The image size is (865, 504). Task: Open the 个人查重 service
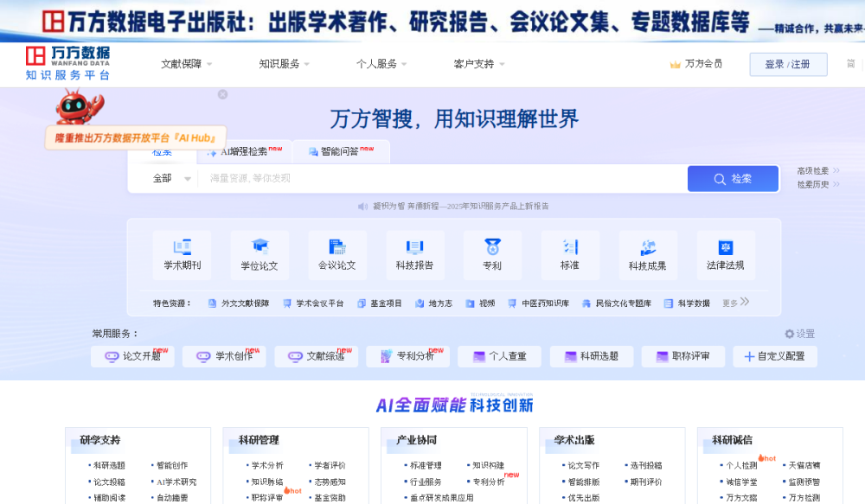click(x=499, y=356)
